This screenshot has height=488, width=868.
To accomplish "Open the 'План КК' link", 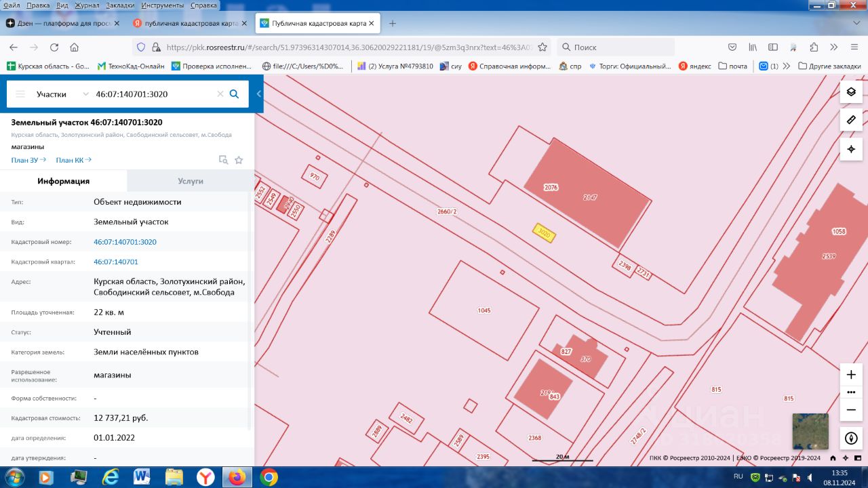I will point(73,160).
